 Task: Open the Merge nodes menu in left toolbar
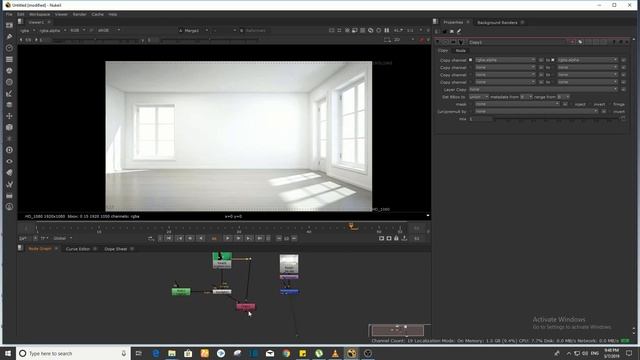9,105
